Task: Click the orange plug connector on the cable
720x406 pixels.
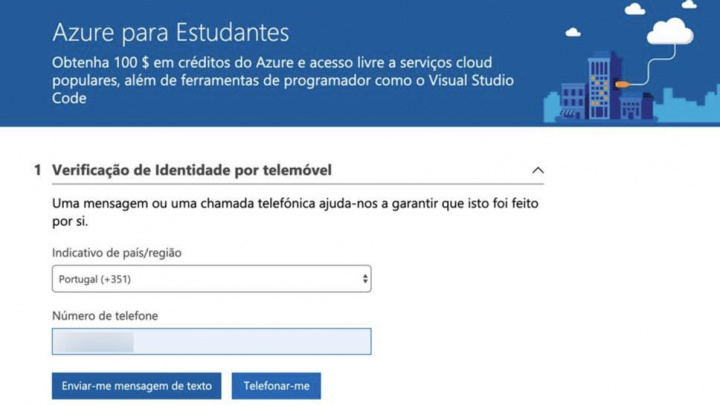Action: [x=622, y=84]
